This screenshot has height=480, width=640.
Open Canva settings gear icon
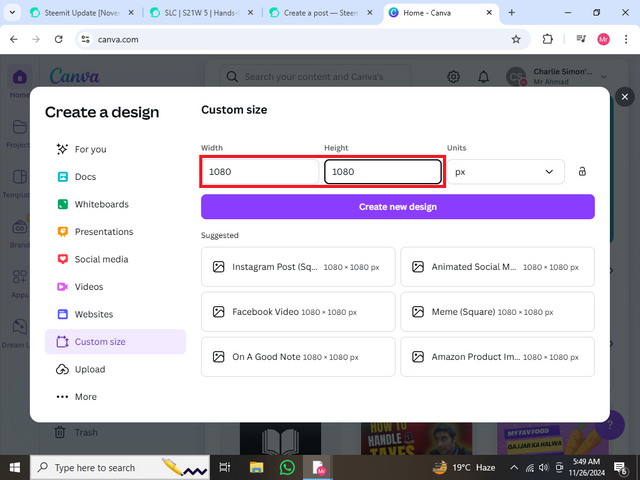point(453,76)
